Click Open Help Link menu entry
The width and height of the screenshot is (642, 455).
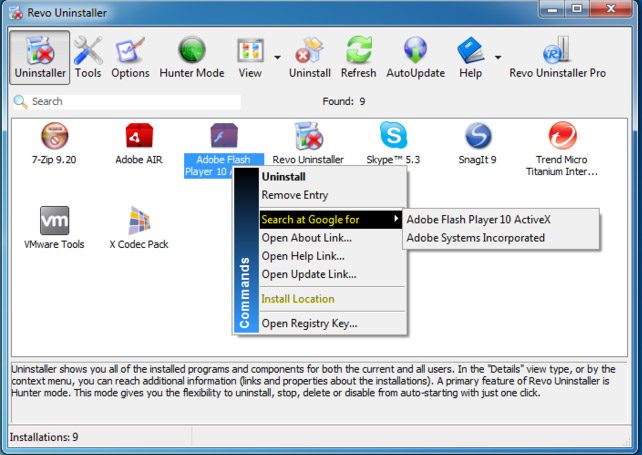332,256
